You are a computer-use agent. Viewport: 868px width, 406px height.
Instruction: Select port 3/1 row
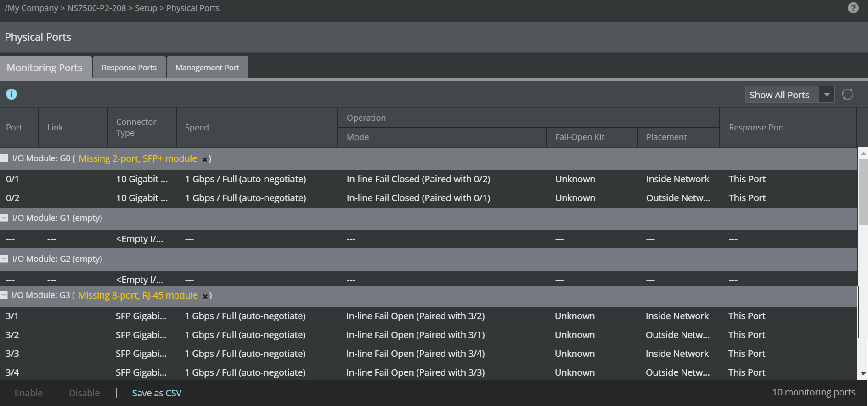coord(428,316)
